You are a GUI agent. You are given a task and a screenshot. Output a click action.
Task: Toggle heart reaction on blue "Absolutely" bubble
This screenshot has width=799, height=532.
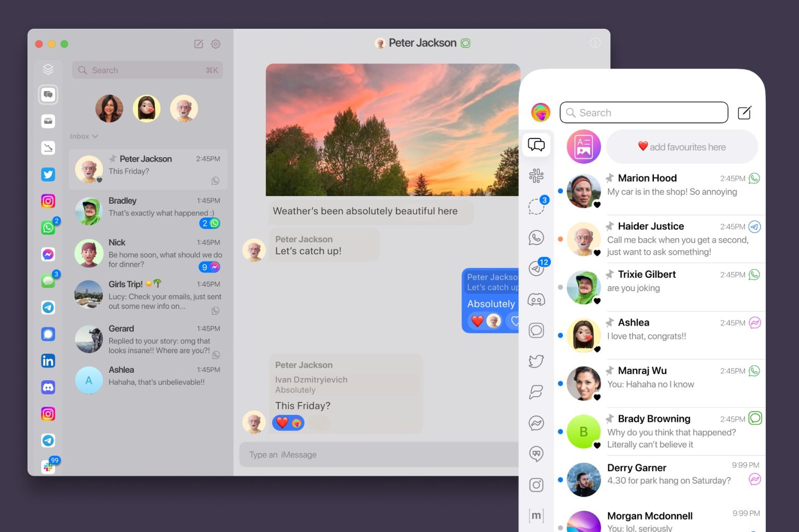tap(485, 321)
